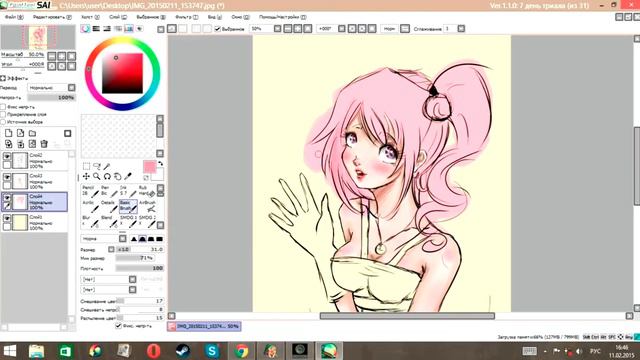Select the Blur tool
The image size is (640, 360).
(x=91, y=222)
